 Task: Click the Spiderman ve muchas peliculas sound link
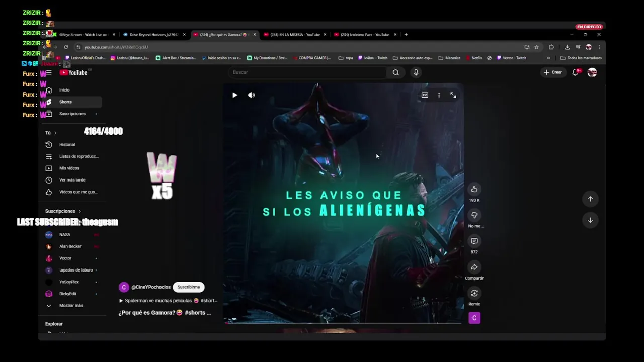click(168, 301)
